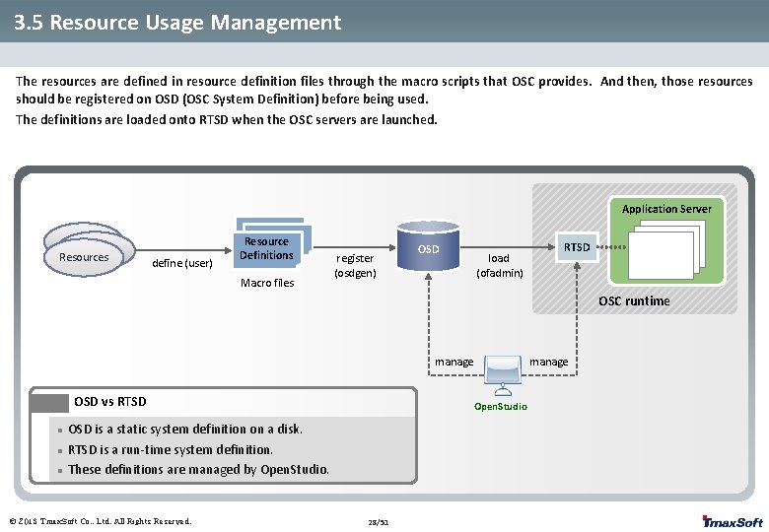Click the 'manage' label near OSD line
This screenshot has height=532, width=769.
454,362
